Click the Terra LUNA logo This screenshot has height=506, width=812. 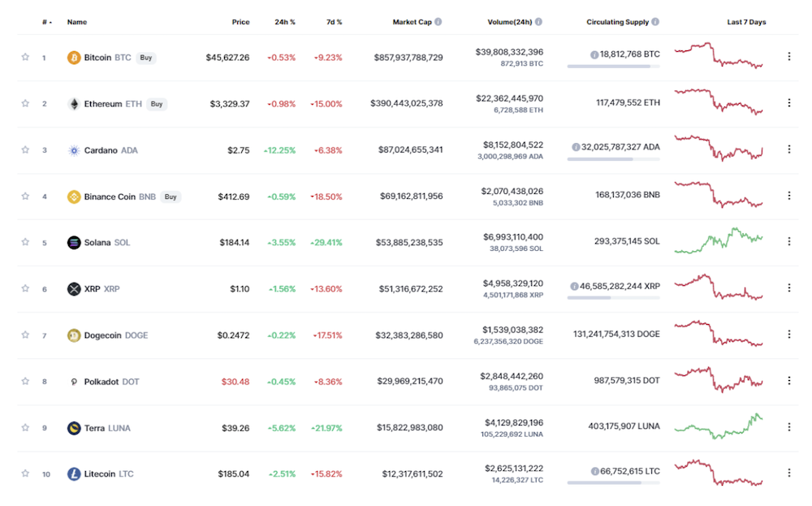click(x=74, y=428)
